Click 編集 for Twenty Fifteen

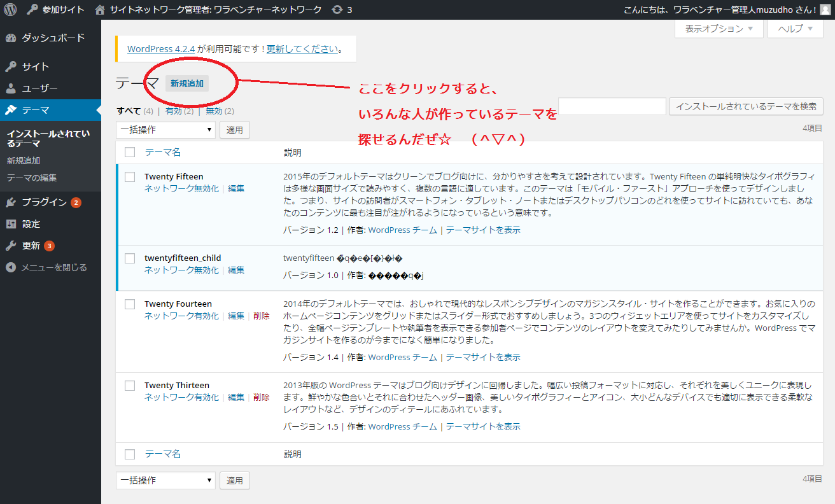point(236,188)
